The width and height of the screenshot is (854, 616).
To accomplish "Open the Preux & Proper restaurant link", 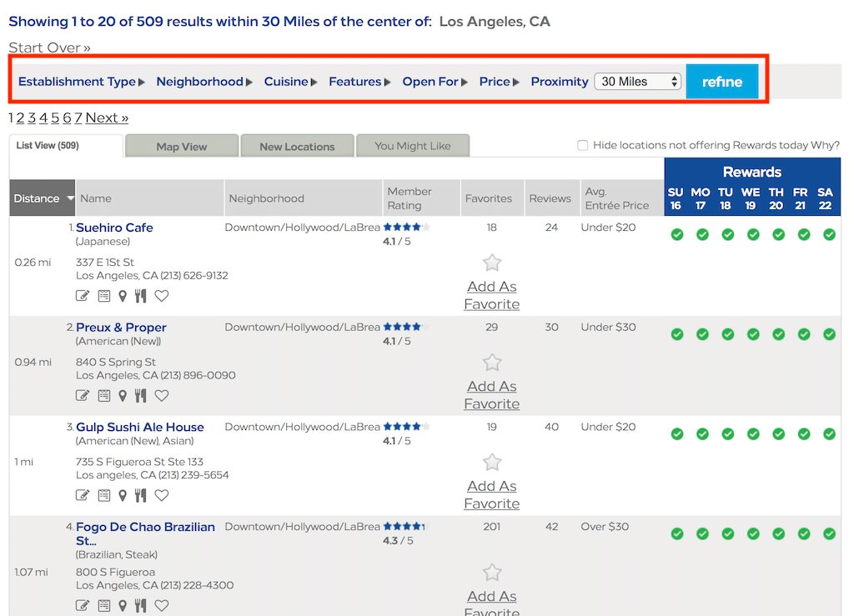I will pos(121,327).
